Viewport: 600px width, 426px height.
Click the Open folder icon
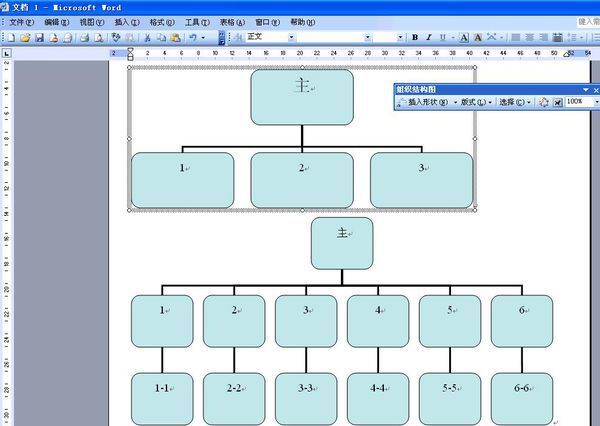tap(25, 37)
